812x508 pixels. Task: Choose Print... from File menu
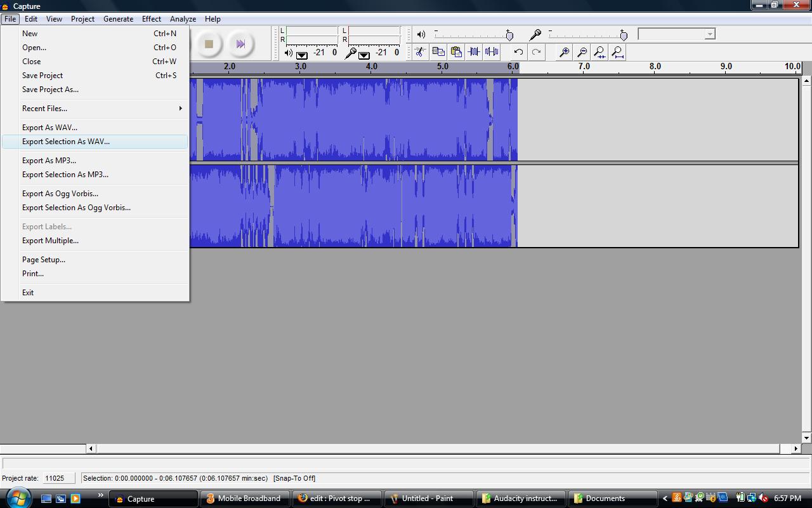pyautogui.click(x=95, y=274)
